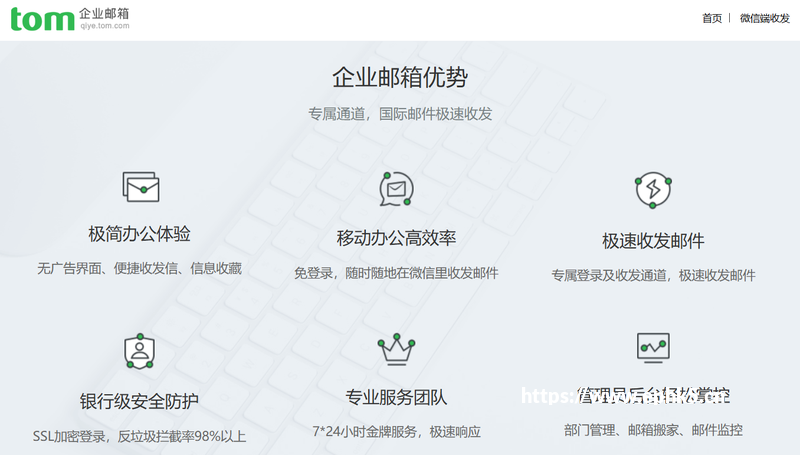Click the shield user icon above 银行级安全防护
Viewport: 800px width, 455px height.
point(139,351)
